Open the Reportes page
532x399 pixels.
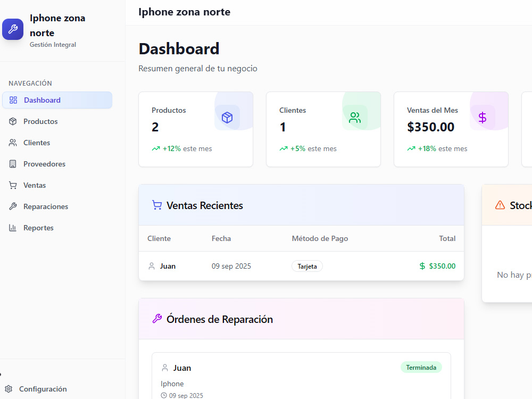pyautogui.click(x=57, y=228)
